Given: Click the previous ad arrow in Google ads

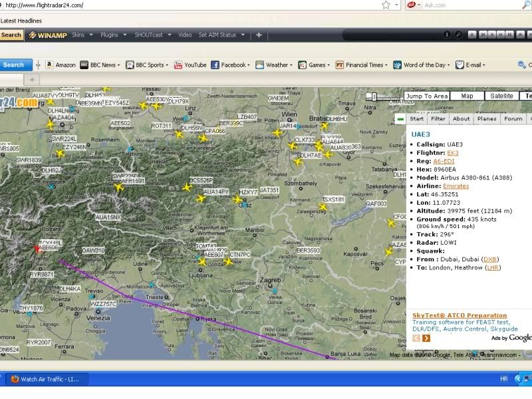Looking at the screenshot, I should [x=416, y=338].
